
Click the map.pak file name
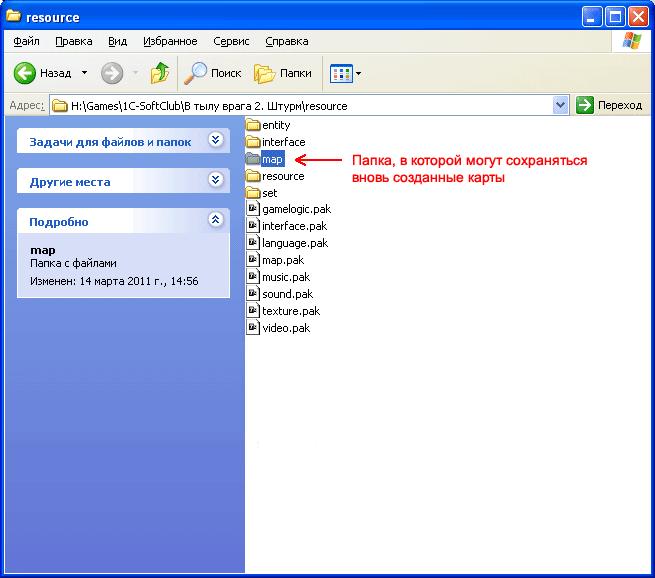[x=283, y=261]
